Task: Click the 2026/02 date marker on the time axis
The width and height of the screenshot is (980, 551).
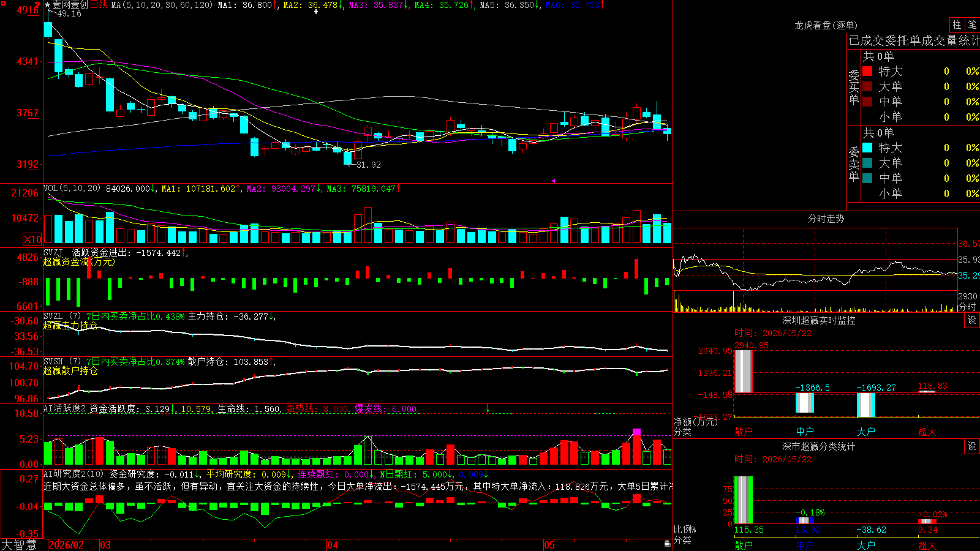Action: [x=66, y=545]
